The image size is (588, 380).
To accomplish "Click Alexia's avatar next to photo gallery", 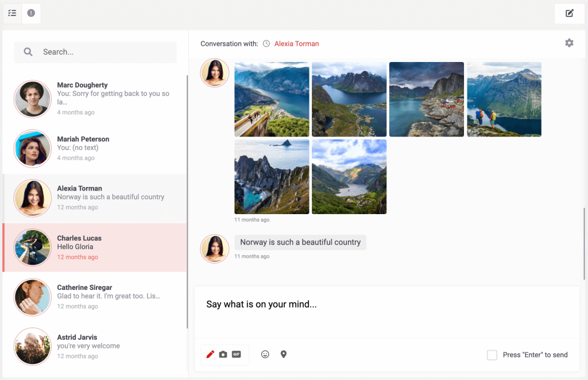I will coord(215,73).
